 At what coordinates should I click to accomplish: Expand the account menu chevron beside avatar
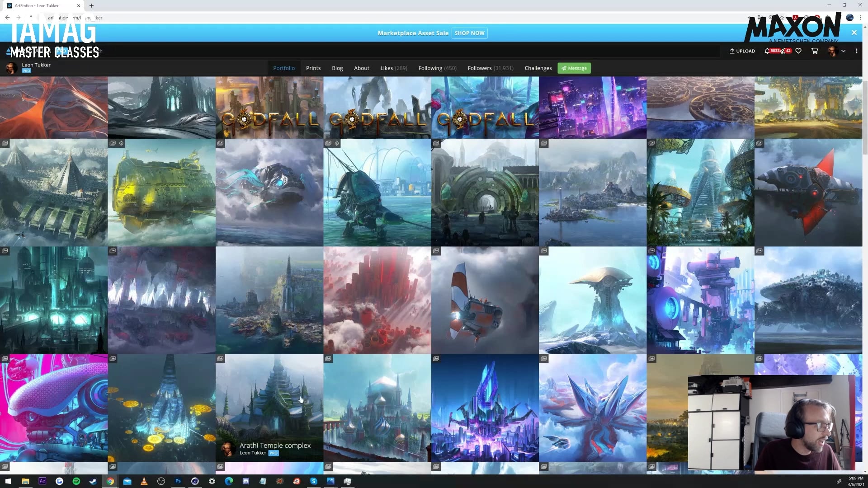[844, 51]
